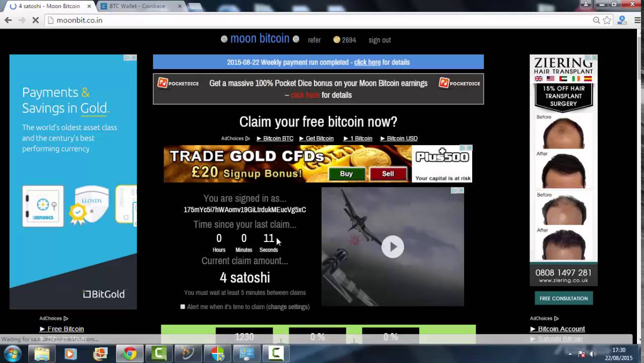Screen dimensions: 644x363
Task: Click the left Pocketdice logo
Action: click(178, 83)
